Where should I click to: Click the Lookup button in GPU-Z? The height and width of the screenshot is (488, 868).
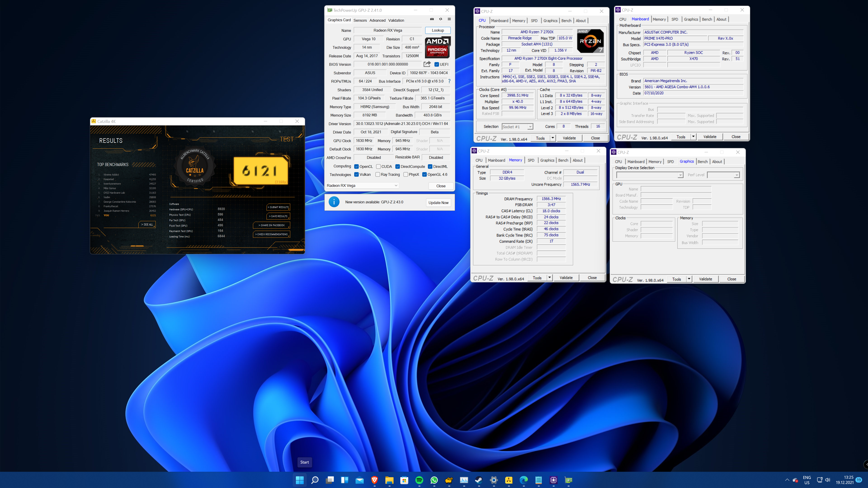click(x=438, y=30)
